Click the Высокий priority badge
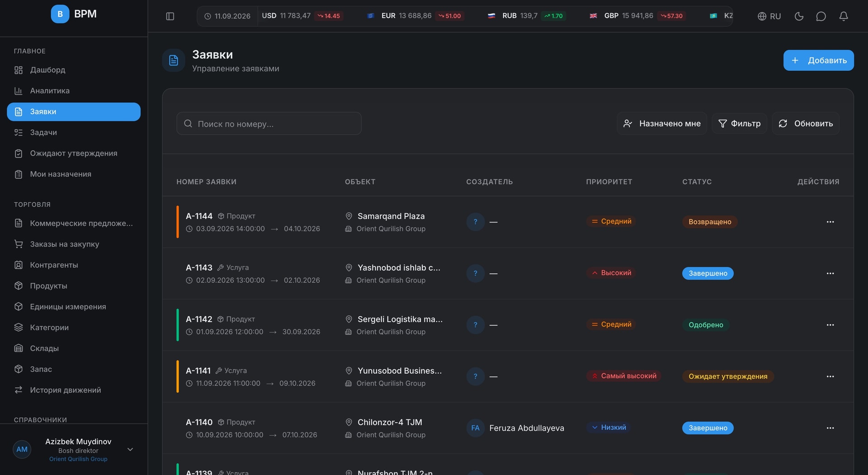The image size is (868, 475). click(611, 273)
